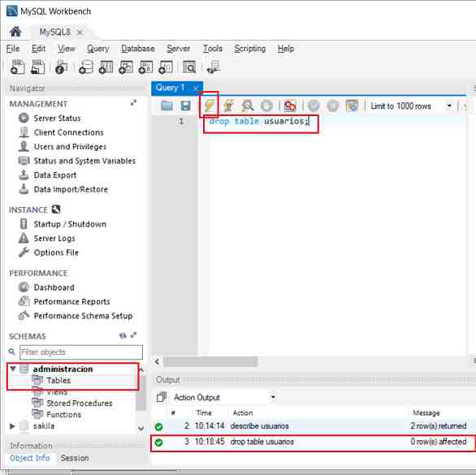
Task: Select the describe usuarios output row
Action: 313,425
